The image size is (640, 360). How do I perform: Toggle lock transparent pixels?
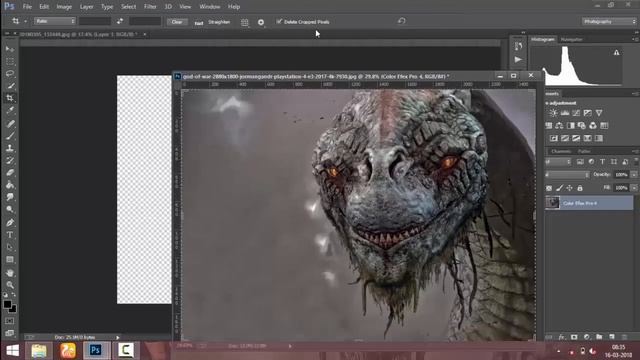pyautogui.click(x=549, y=188)
